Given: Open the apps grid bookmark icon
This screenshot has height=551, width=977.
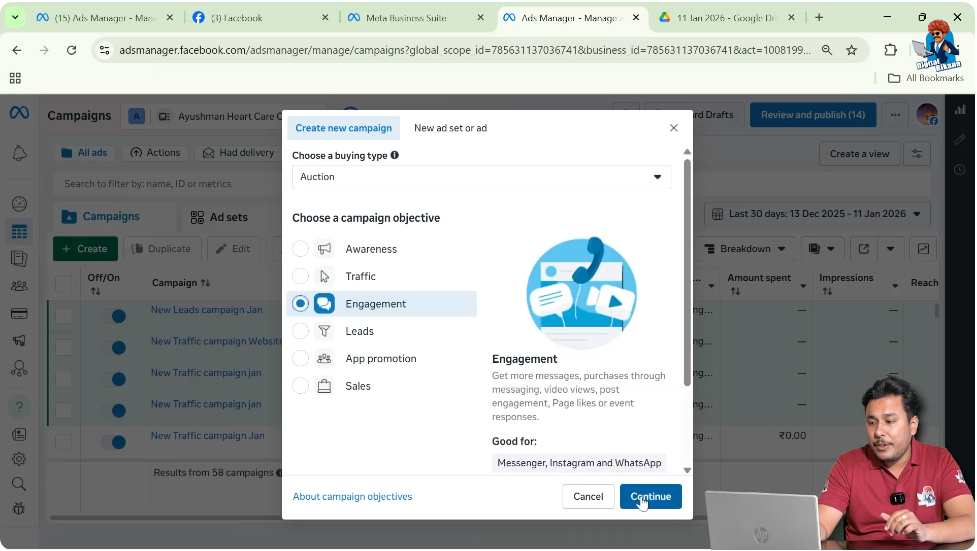Looking at the screenshot, I should tap(16, 78).
